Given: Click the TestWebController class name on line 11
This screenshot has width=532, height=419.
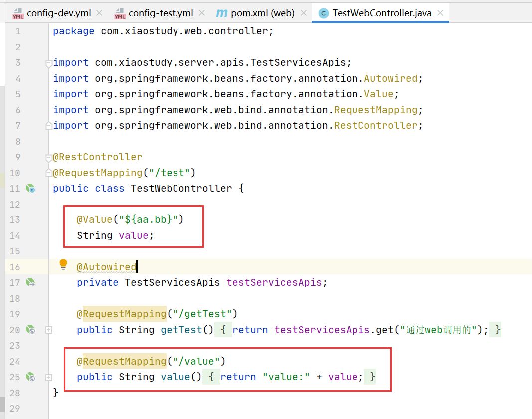Looking at the screenshot, I should 181,188.
